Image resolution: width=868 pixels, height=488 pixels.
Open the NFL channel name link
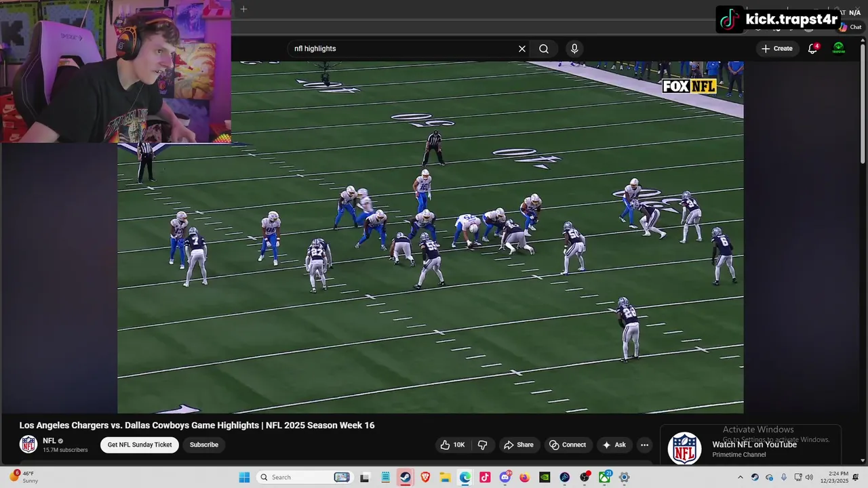point(50,441)
